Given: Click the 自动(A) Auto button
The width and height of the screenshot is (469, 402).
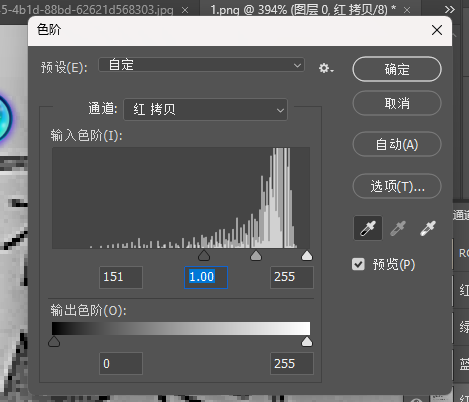Looking at the screenshot, I should tap(397, 144).
